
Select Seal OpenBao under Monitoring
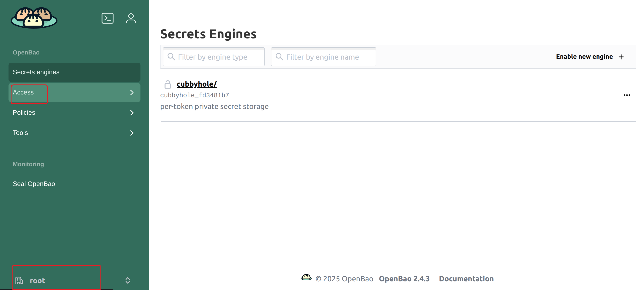click(x=34, y=183)
